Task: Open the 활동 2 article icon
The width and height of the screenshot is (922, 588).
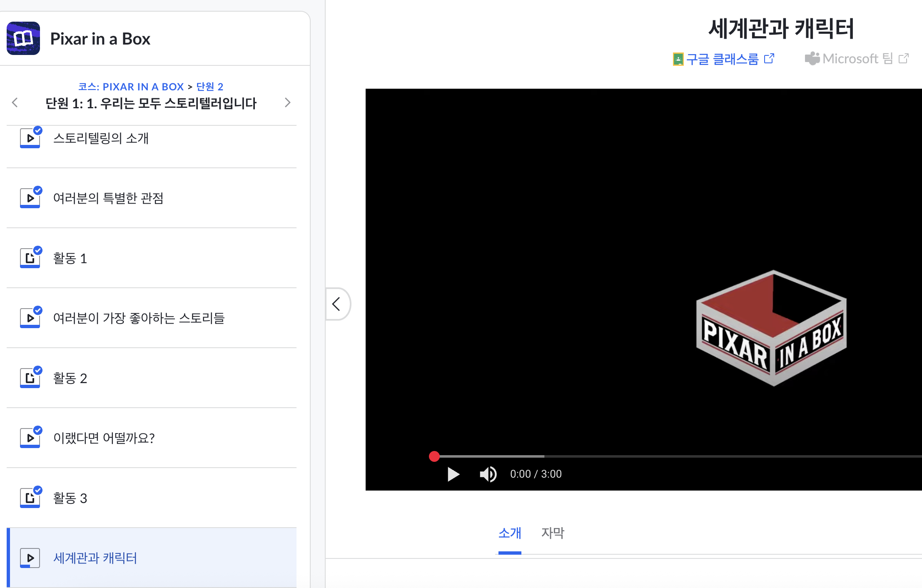Action: 30,378
